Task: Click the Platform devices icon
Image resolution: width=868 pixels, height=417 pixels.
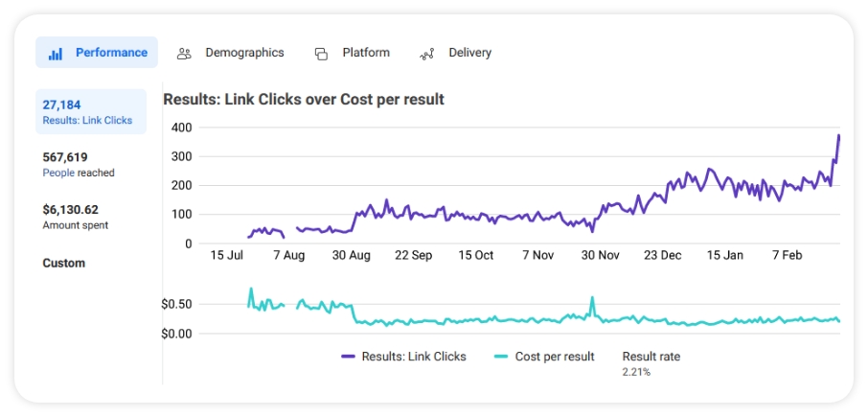Action: point(322,54)
